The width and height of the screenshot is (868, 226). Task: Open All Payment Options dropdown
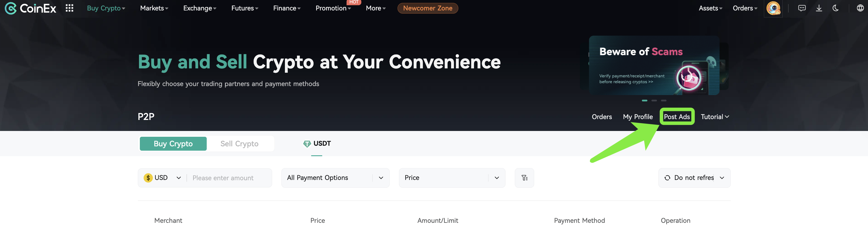335,178
